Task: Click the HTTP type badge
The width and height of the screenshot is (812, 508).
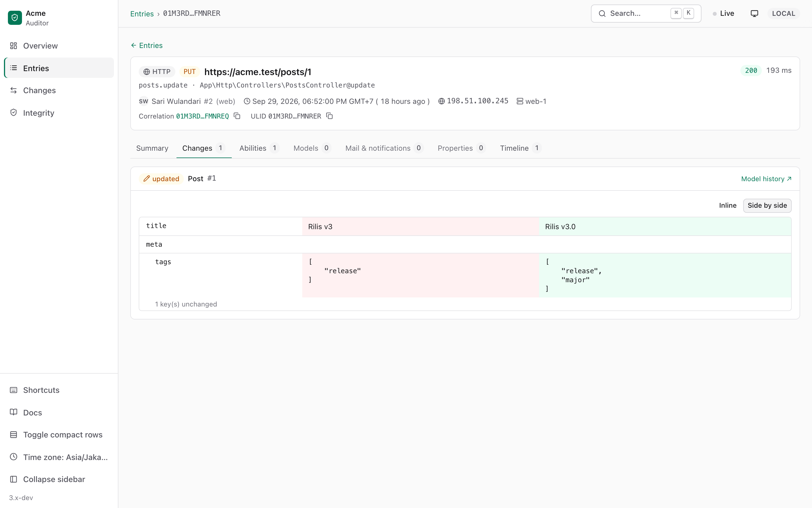Action: point(157,72)
